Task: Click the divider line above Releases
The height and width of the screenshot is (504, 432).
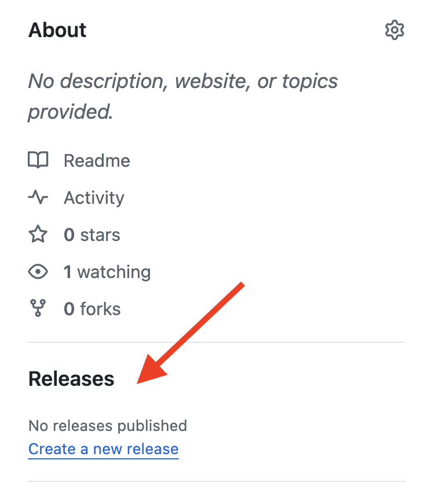Action: (x=216, y=342)
